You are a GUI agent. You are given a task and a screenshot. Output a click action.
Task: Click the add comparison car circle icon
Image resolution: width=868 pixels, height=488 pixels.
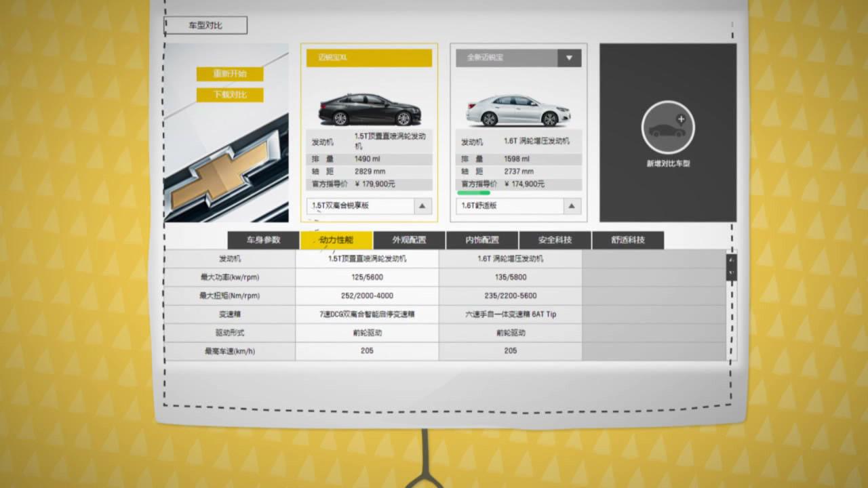pos(668,127)
